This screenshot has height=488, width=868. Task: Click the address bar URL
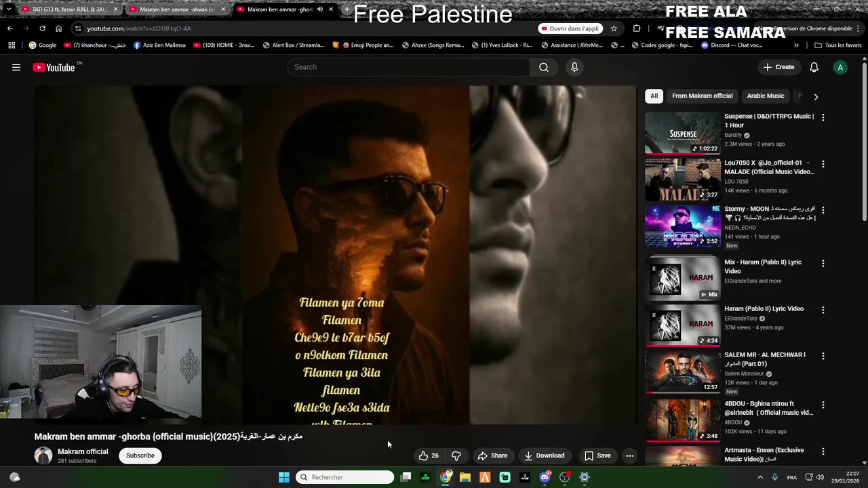(x=139, y=28)
